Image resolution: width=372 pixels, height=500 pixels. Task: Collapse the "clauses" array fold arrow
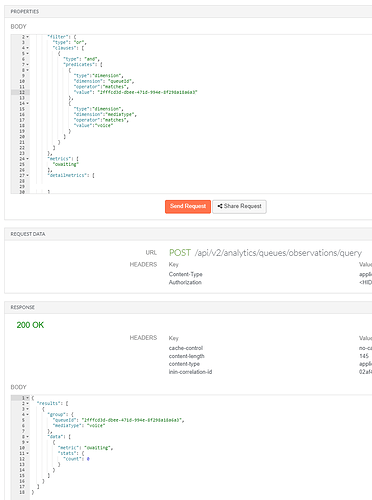(x=28, y=48)
